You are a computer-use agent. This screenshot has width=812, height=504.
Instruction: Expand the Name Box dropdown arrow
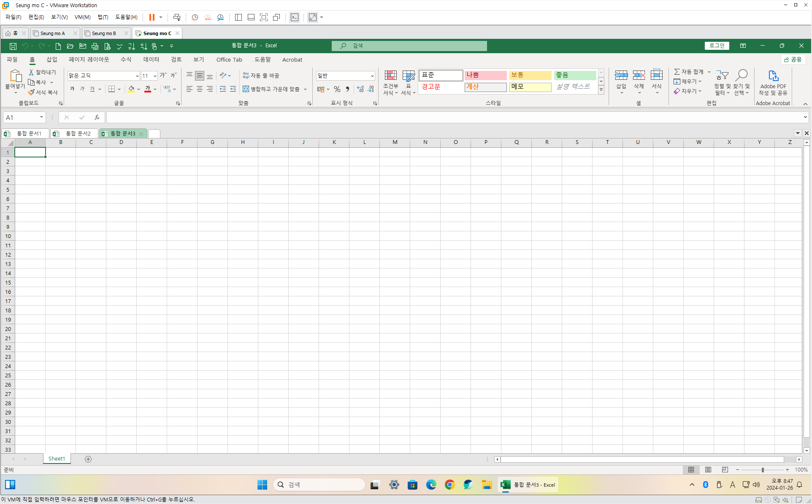pyautogui.click(x=41, y=117)
